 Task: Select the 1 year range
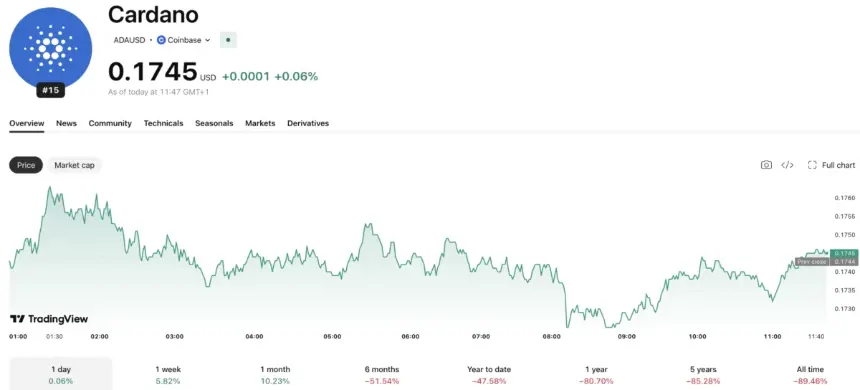596,375
